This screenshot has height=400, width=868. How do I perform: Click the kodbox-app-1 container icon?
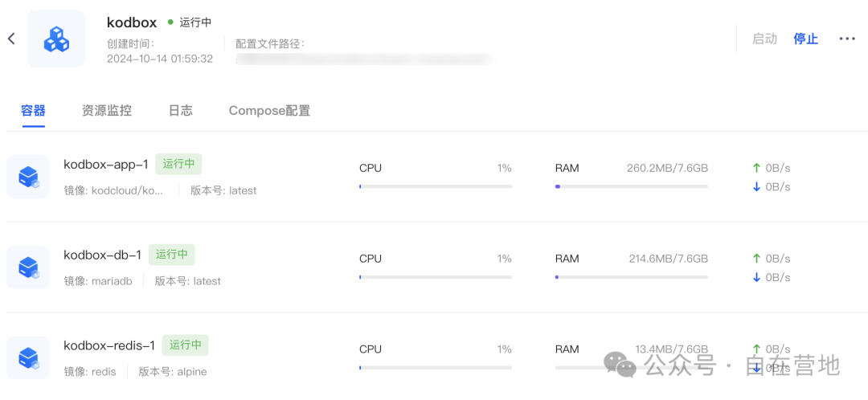(x=28, y=177)
